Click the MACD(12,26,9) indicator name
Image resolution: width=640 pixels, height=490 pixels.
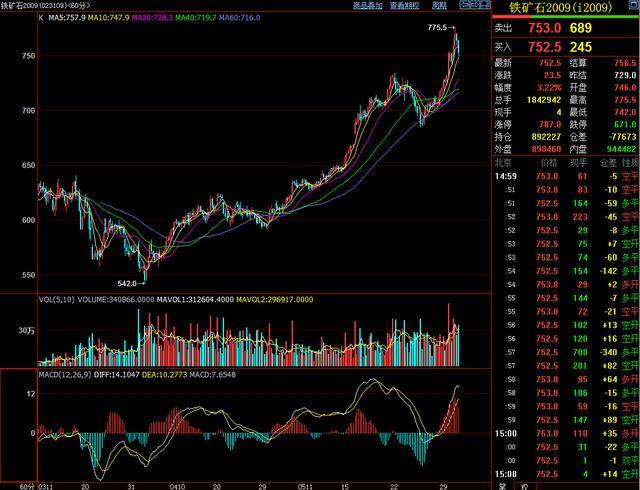click(x=65, y=374)
